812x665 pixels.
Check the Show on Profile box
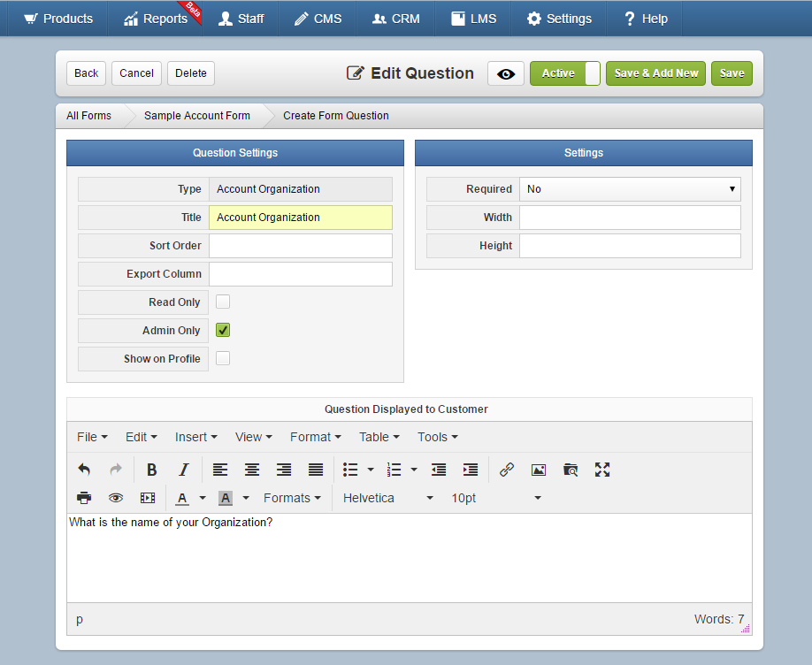point(223,358)
